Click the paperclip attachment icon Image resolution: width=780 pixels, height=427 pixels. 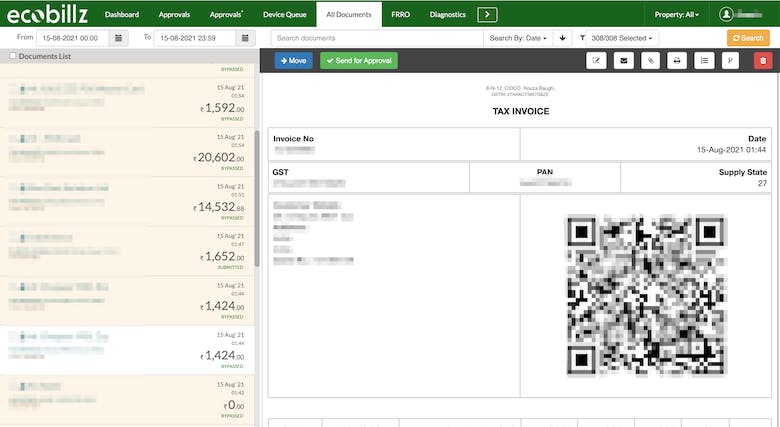tap(650, 61)
